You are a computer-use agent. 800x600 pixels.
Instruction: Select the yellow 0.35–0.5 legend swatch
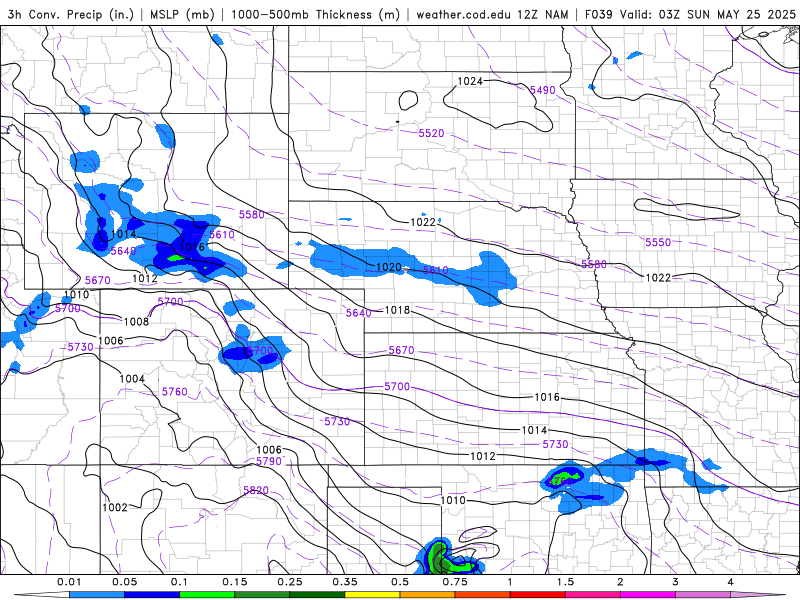coord(372,595)
